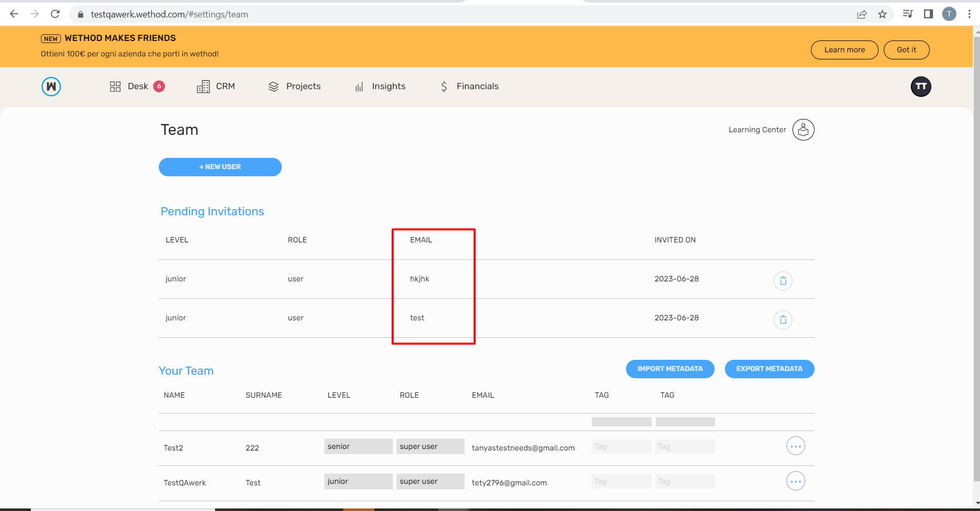Open browser media control icon

(908, 14)
